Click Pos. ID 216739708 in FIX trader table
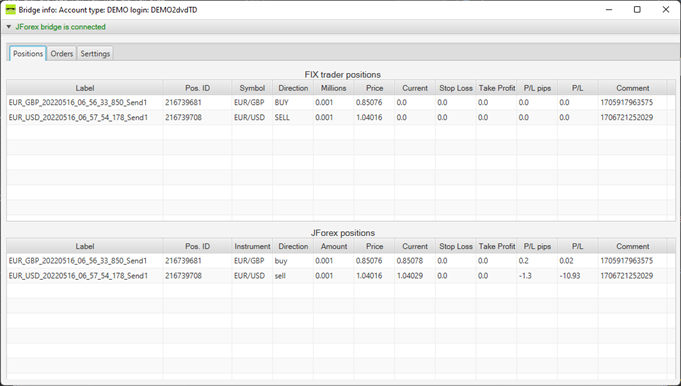The width and height of the screenshot is (681, 386). click(x=183, y=117)
